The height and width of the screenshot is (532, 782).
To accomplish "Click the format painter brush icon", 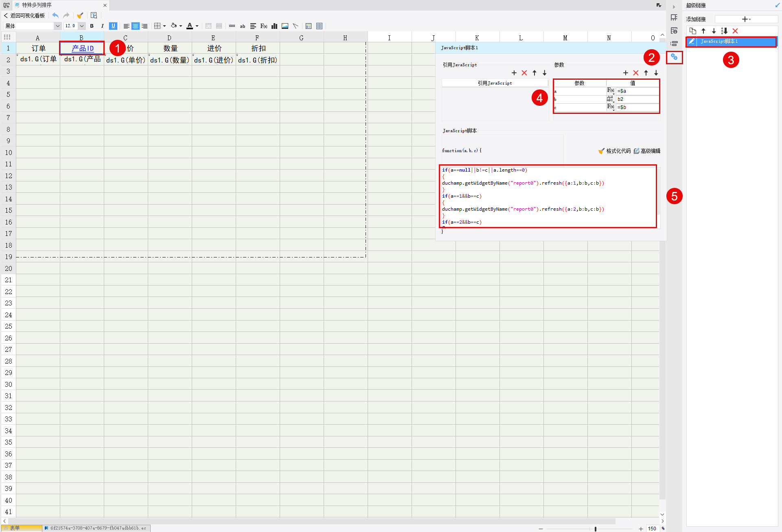I will pyautogui.click(x=80, y=15).
